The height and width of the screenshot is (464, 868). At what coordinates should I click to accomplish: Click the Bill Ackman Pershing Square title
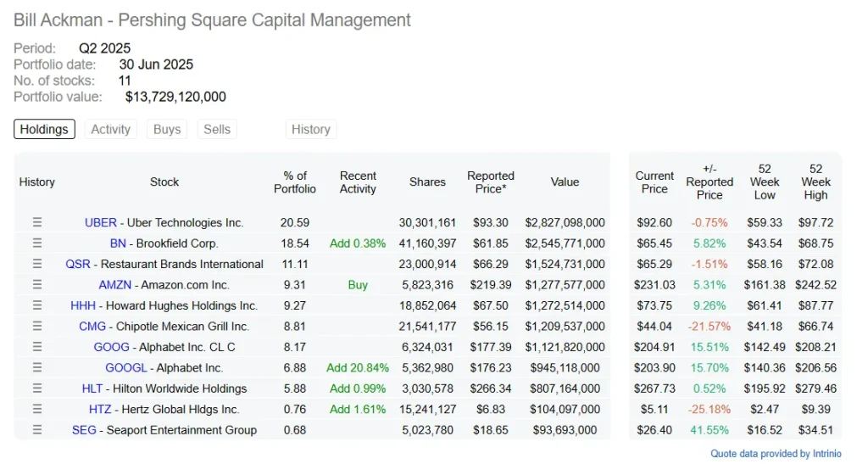pyautogui.click(x=212, y=20)
